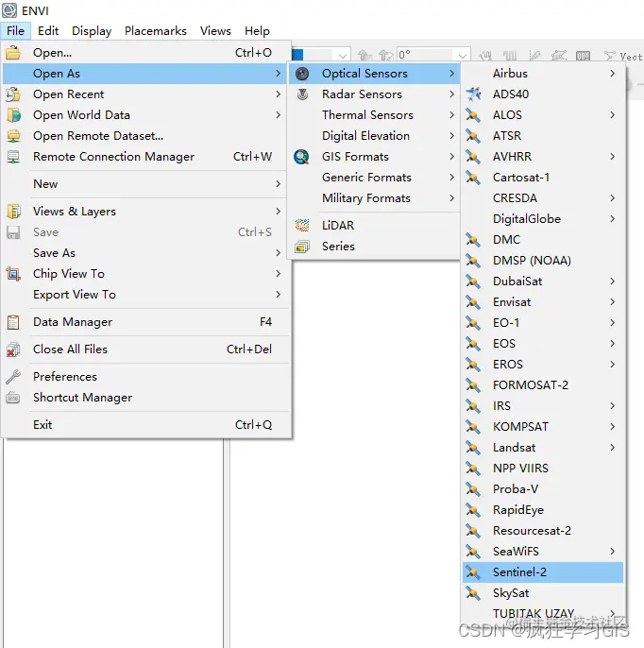Image resolution: width=644 pixels, height=648 pixels.
Task: Select the EROS sensor entry
Action: [x=543, y=365]
